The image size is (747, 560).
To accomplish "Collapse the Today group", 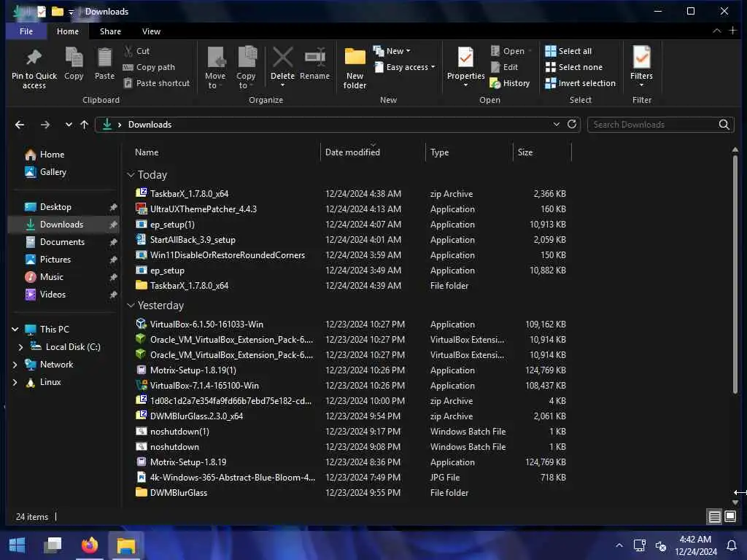I will 131,175.
